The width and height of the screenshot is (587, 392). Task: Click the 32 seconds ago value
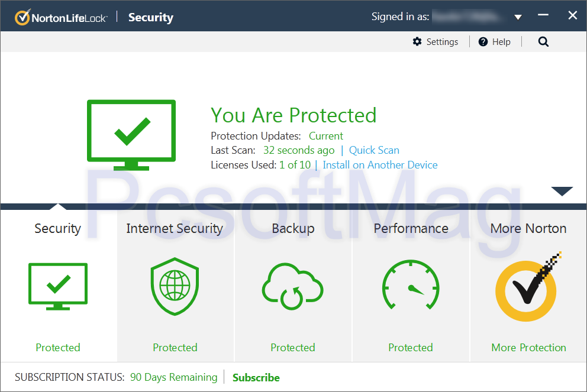pyautogui.click(x=299, y=150)
